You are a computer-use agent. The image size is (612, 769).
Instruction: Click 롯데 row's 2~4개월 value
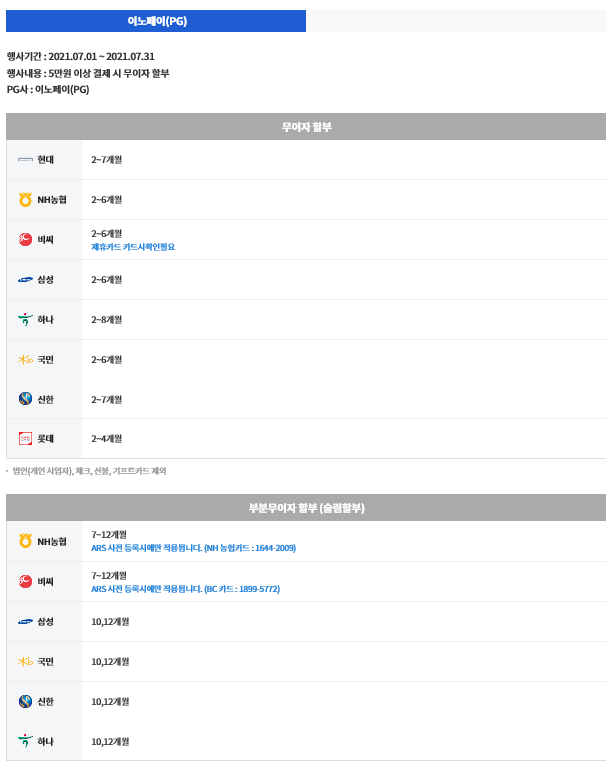(106, 438)
